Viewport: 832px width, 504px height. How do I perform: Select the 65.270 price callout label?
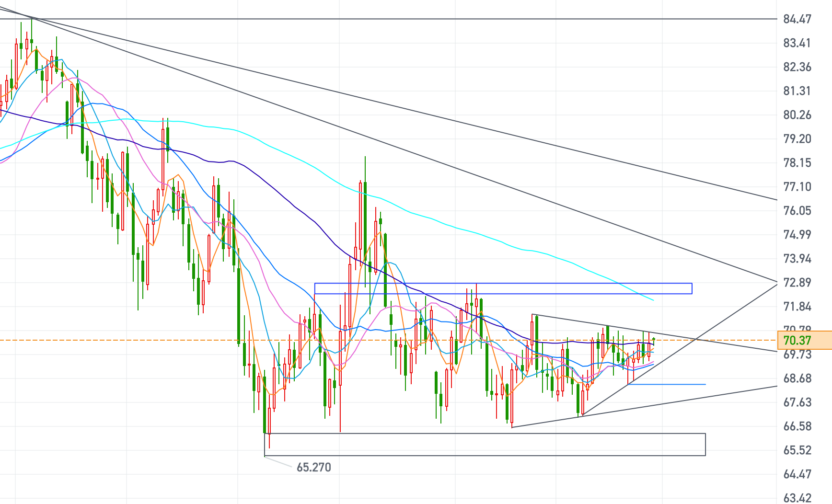313,467
